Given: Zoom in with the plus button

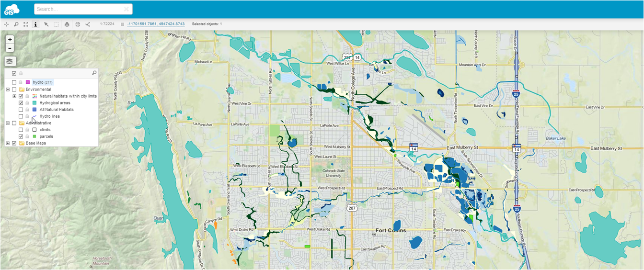Looking at the screenshot, I should coord(10,39).
